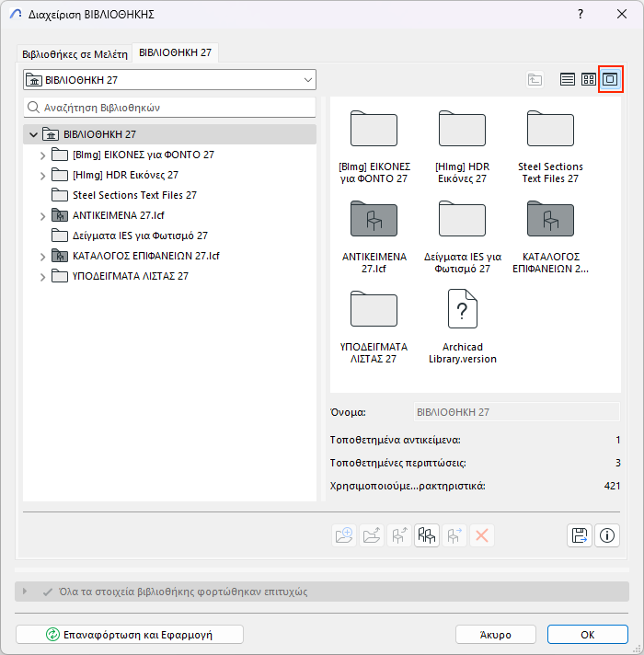This screenshot has width=644, height=655.
Task: Expand ΑΝΤΙΚΕΙΜΕΝΑ 27.lcf tree node
Action: click(x=42, y=216)
